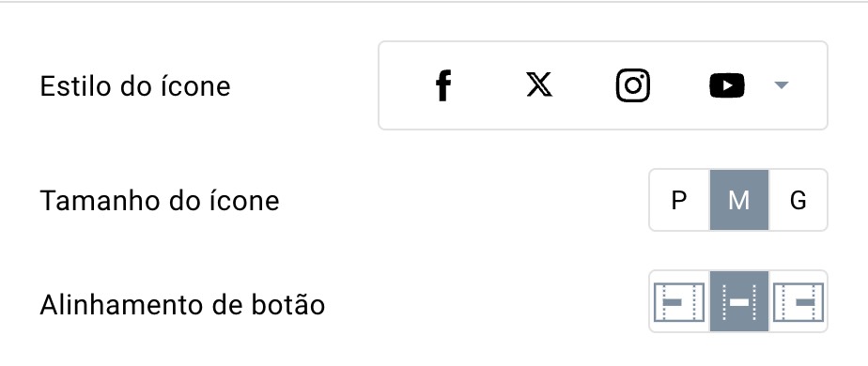Deselect highlighted M size segment

point(739,200)
